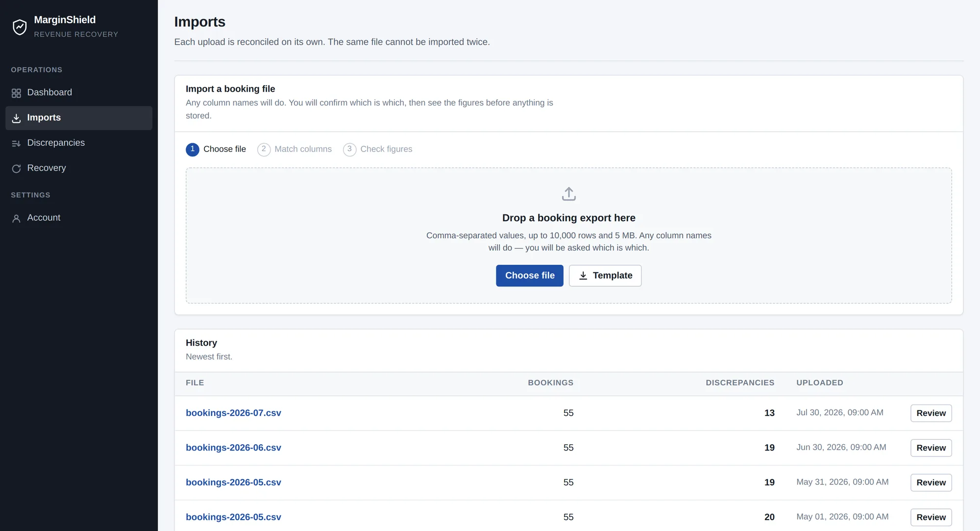The height and width of the screenshot is (531, 980).
Task: Click the UPLOADED column header
Action: click(820, 383)
